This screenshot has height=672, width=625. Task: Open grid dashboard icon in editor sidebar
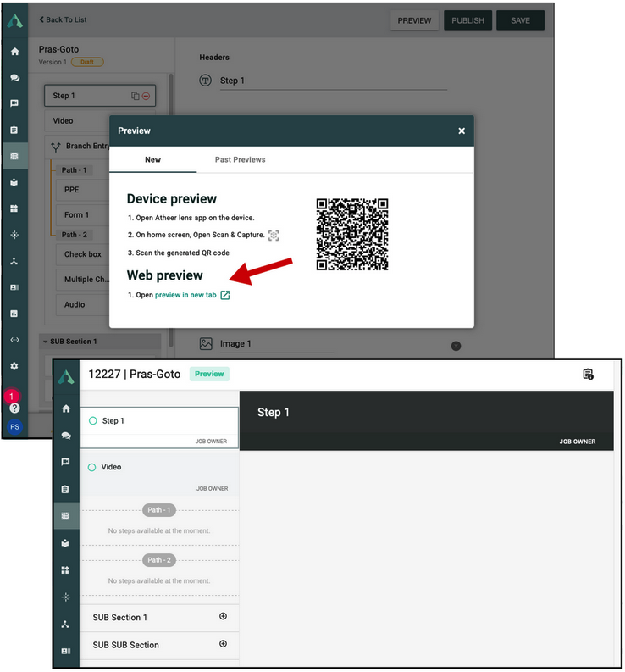(x=14, y=208)
